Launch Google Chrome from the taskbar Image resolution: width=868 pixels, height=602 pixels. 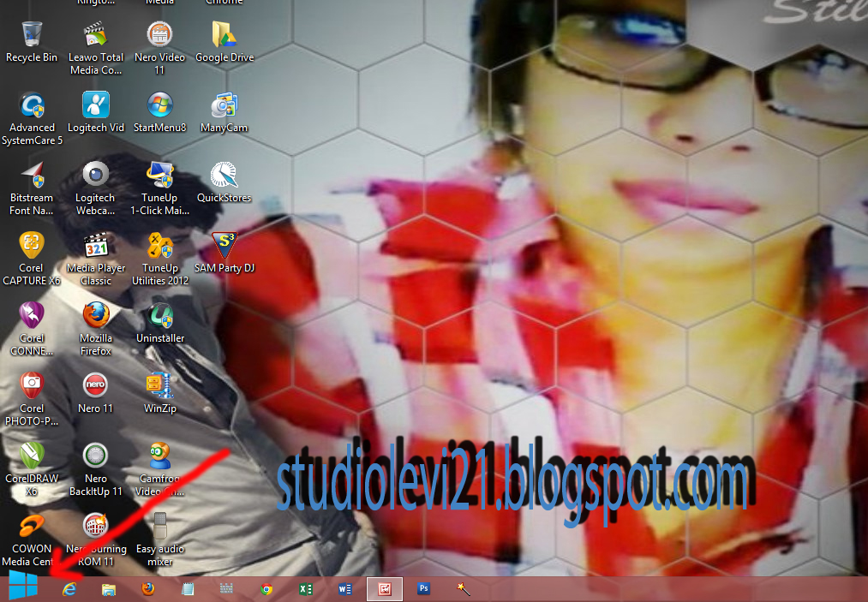[x=266, y=589]
